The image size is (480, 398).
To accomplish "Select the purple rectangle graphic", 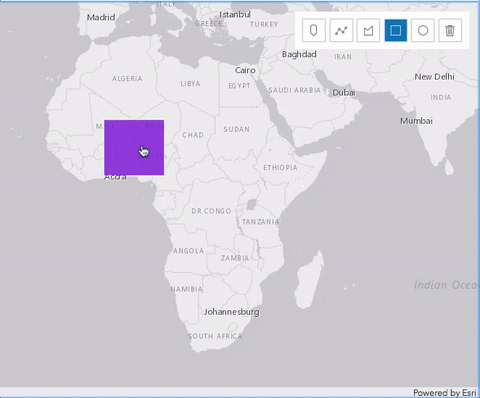I will [134, 147].
